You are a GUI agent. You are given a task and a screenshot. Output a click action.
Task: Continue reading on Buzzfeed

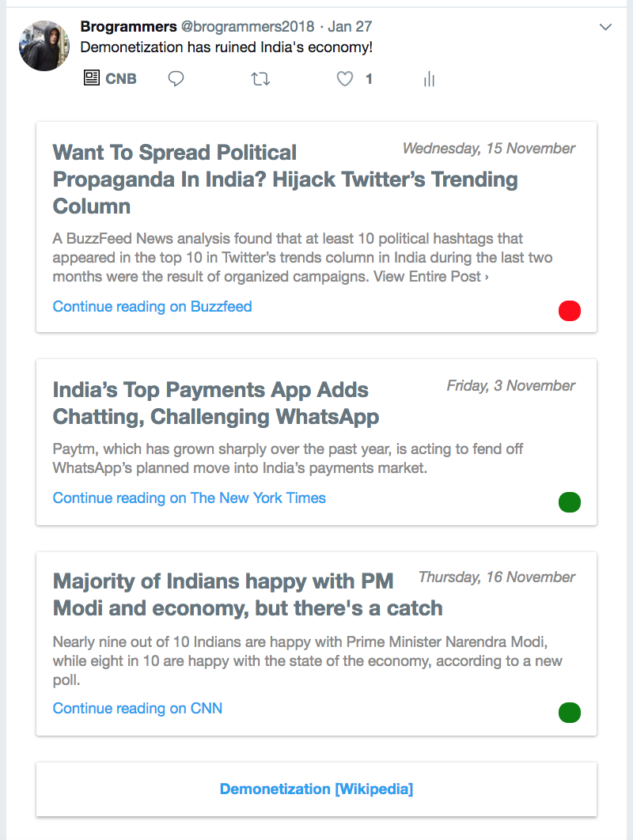pos(152,306)
